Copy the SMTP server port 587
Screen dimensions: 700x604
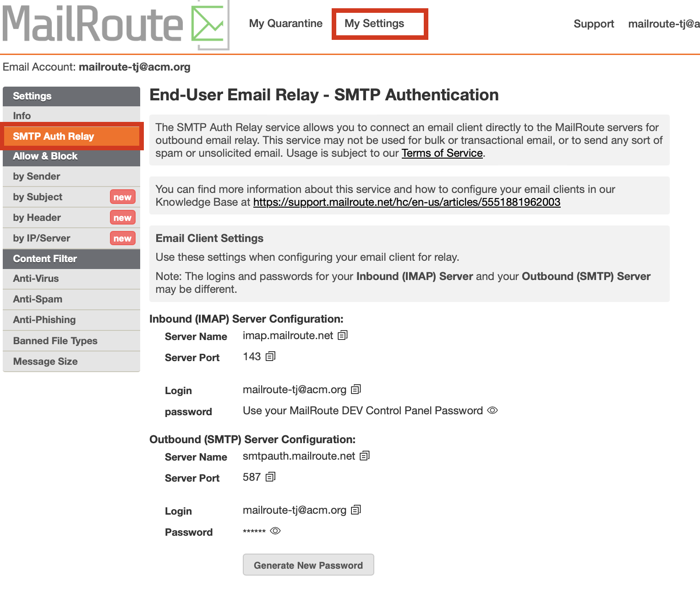pyautogui.click(x=270, y=477)
